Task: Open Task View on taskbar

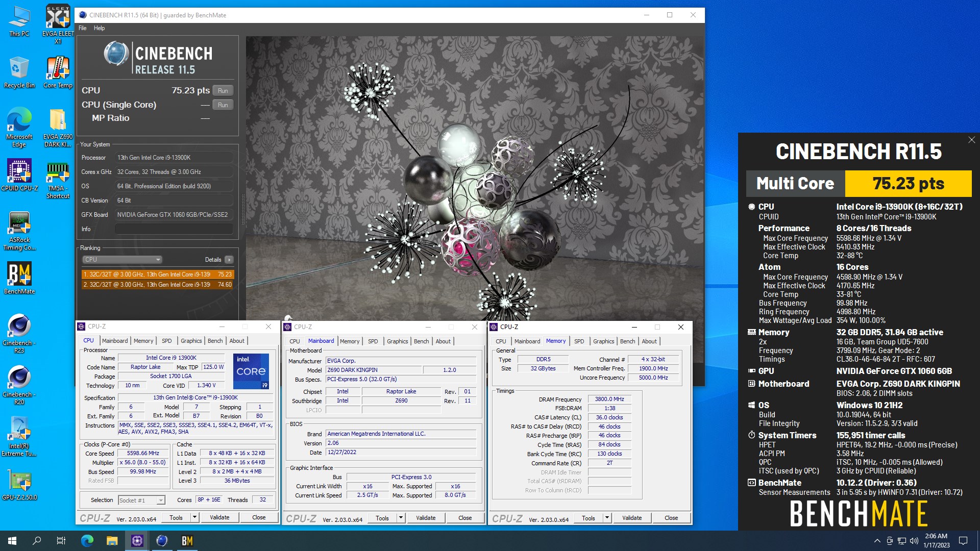Action: (61, 541)
